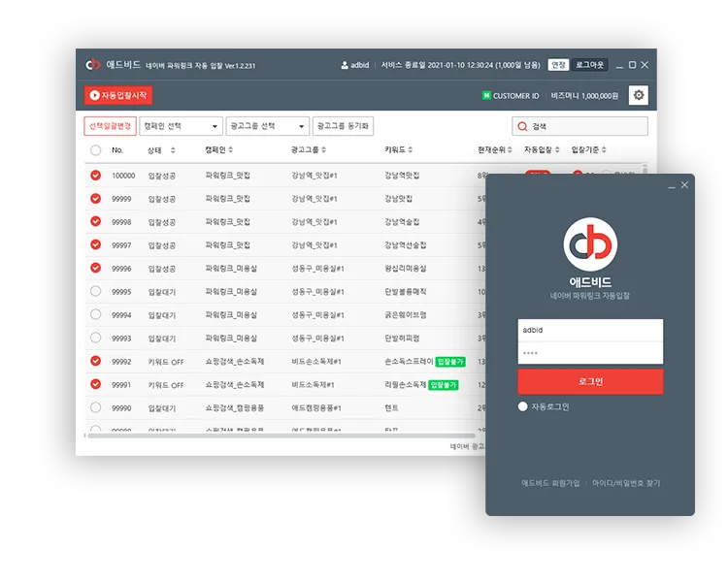This screenshot has width=728, height=582.
Task: Click the 애드비드 logo in login window
Action: pyautogui.click(x=590, y=244)
